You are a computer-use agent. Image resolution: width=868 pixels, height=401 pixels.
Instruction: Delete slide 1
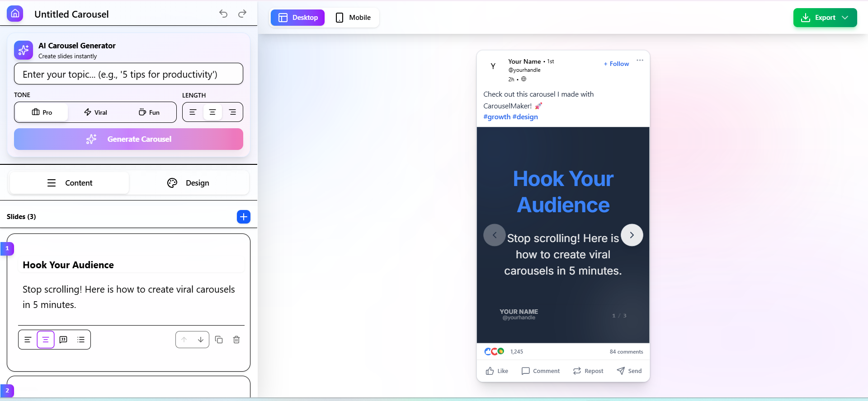(236, 340)
